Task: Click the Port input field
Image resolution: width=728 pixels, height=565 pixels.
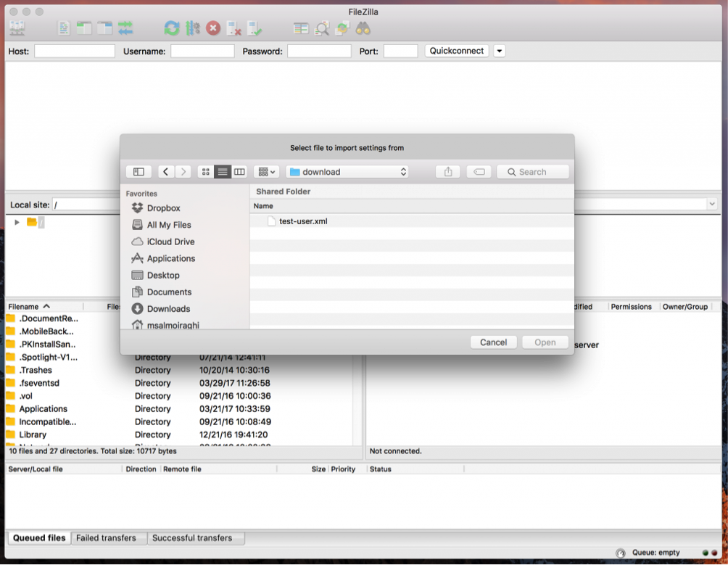Action: coord(401,51)
